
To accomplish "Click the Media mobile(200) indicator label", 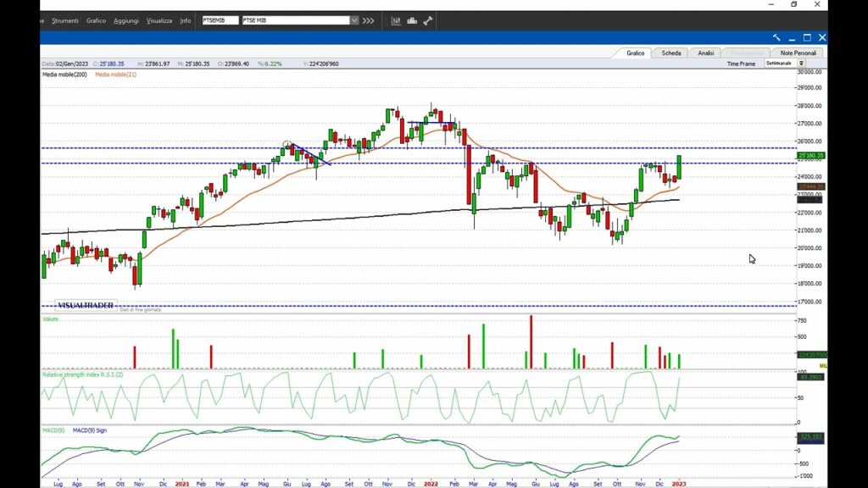I will pos(64,75).
